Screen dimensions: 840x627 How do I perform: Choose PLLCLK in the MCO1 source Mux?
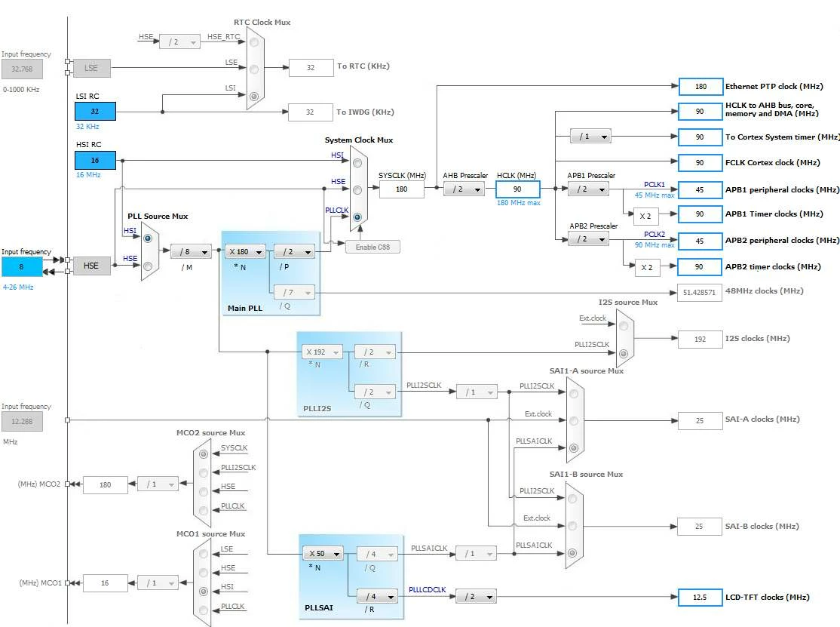coord(204,610)
